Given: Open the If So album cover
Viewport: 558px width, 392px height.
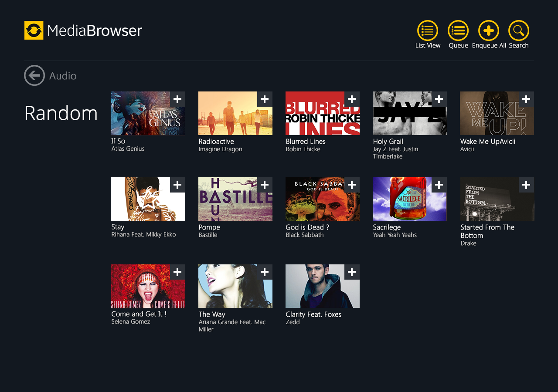Looking at the screenshot, I should (148, 113).
